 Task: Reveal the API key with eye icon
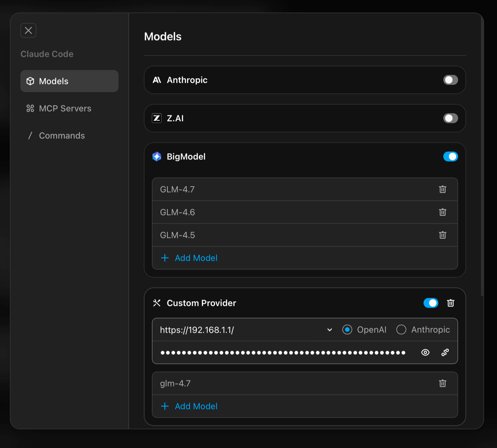click(425, 353)
